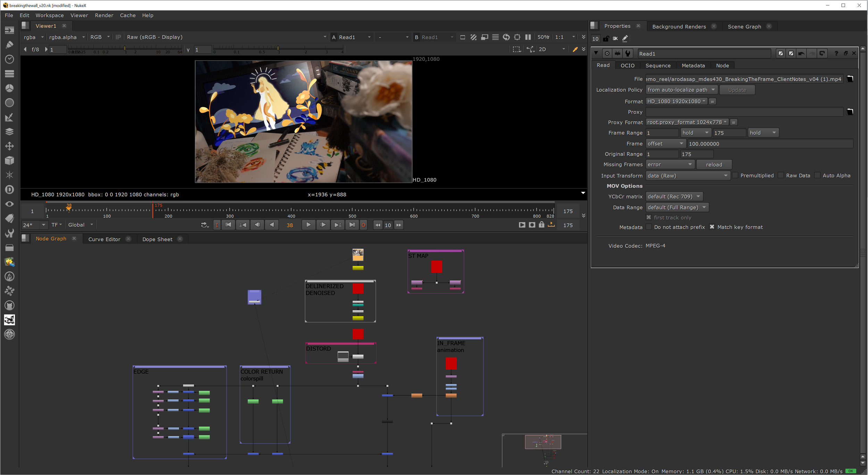Click the viewer lock icon on timeline
Screen dimensions: 868x475
coord(542,225)
